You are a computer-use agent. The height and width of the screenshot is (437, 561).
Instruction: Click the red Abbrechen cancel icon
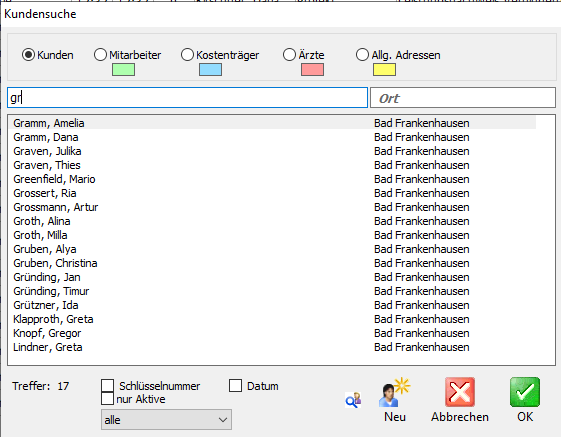(460, 392)
